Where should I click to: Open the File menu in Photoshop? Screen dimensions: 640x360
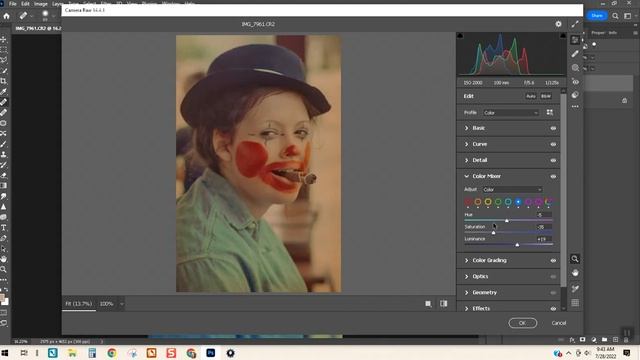point(13,3)
